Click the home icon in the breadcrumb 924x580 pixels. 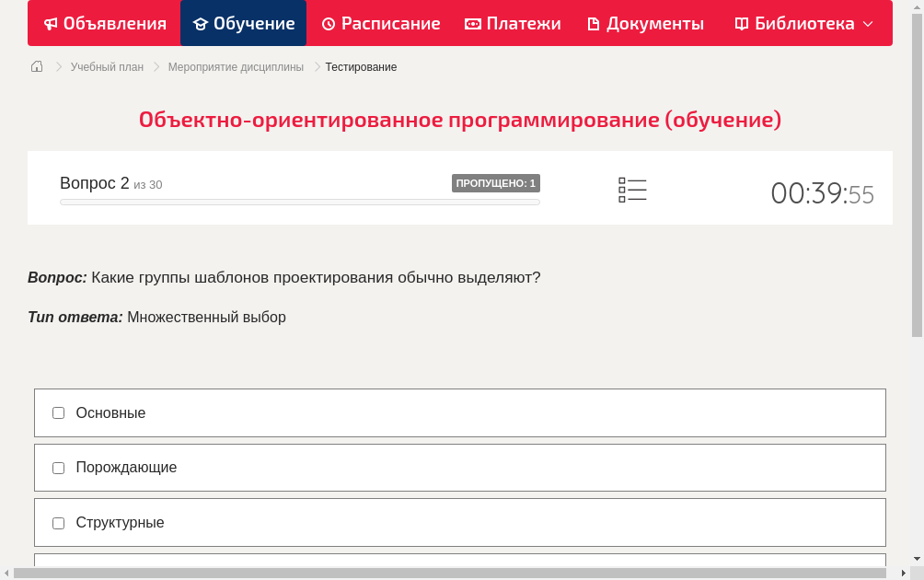36,66
